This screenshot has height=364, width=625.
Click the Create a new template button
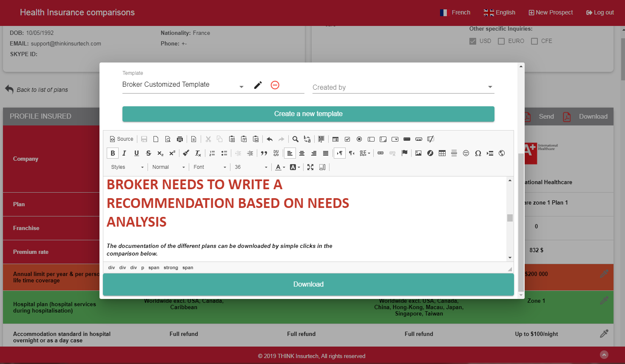click(x=308, y=114)
